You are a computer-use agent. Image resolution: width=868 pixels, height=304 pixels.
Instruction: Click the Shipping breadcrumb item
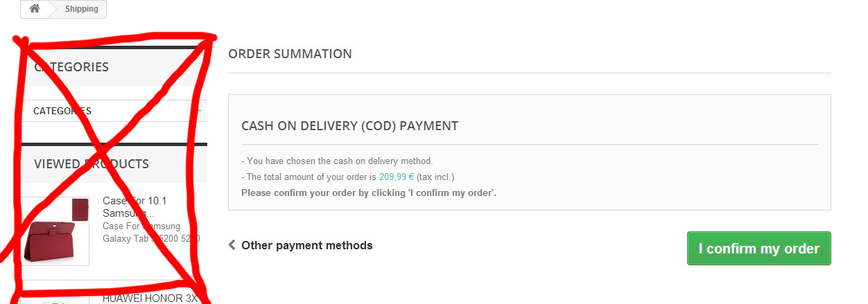(81, 9)
